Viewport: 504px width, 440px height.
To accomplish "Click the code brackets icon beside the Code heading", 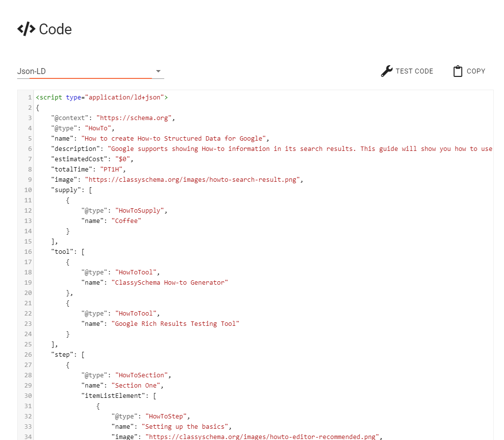I will point(26,29).
